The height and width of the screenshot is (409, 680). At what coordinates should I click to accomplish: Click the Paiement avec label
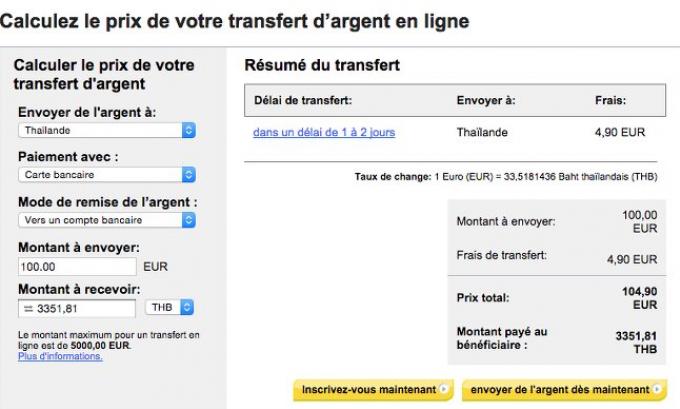click(x=68, y=157)
